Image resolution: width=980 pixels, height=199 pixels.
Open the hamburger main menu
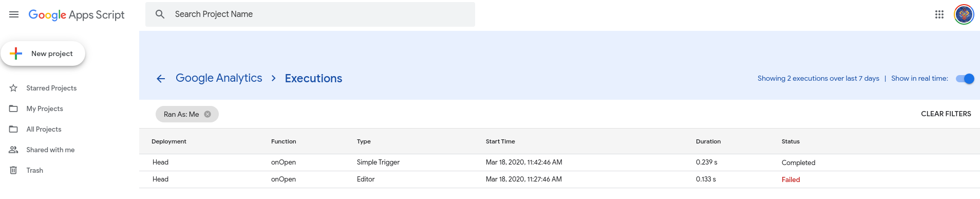tap(14, 14)
